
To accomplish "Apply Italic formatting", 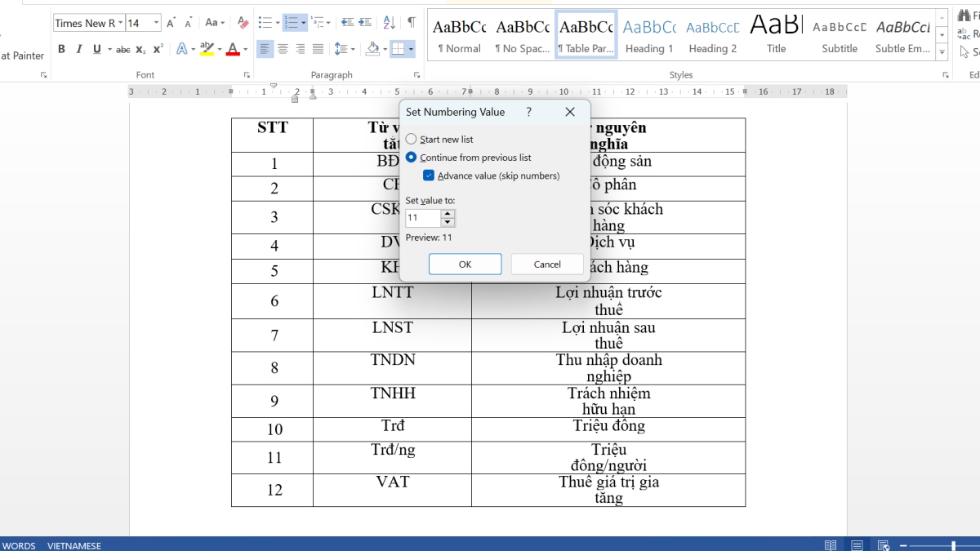I will click(x=77, y=49).
